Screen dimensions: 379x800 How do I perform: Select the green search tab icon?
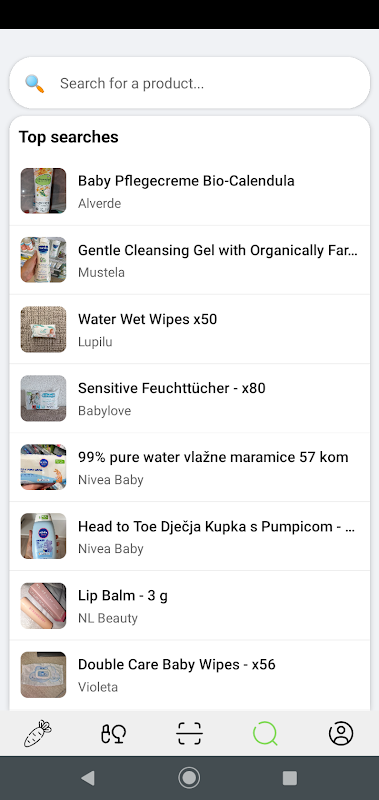point(265,734)
